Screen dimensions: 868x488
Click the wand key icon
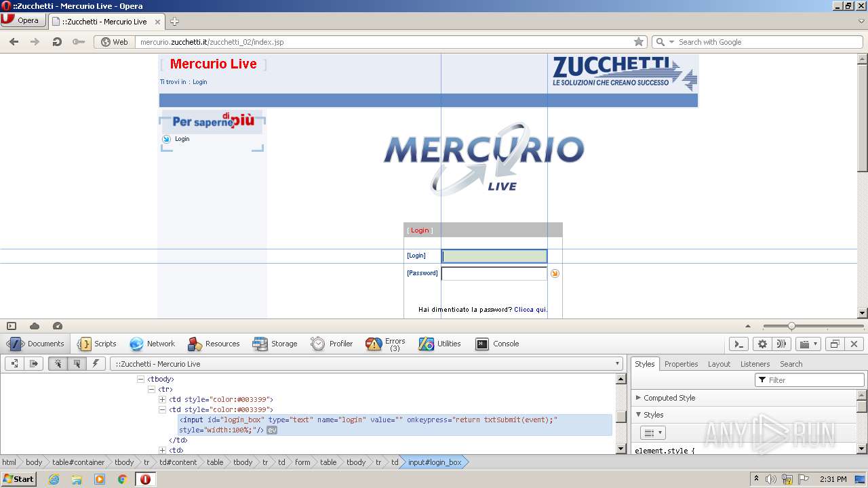point(79,42)
